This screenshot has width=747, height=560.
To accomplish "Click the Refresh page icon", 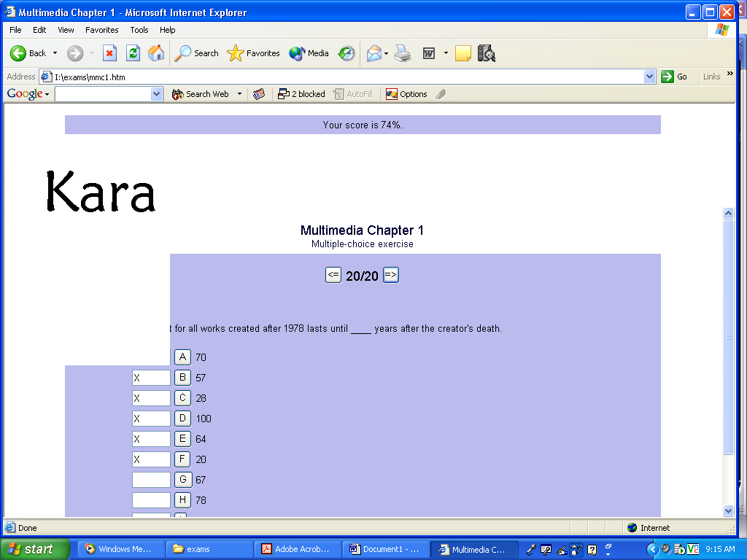I will click(133, 53).
